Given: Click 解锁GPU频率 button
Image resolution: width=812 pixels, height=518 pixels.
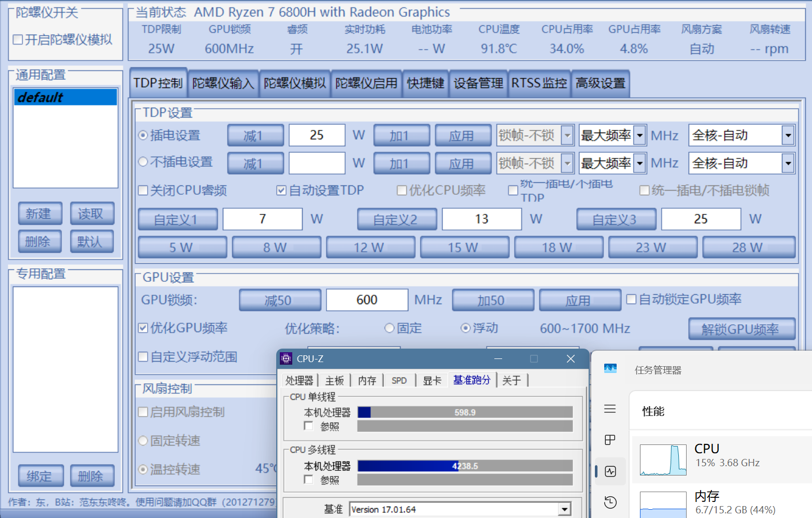Looking at the screenshot, I should (742, 329).
